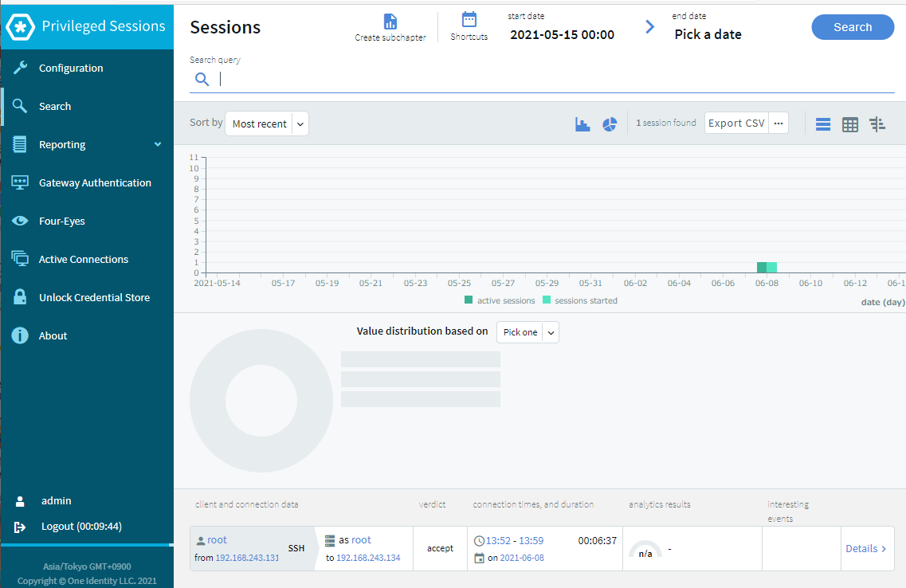Screen dimensions: 906x588
Task: Open the Sort by Most recent dropdown
Action: point(267,123)
